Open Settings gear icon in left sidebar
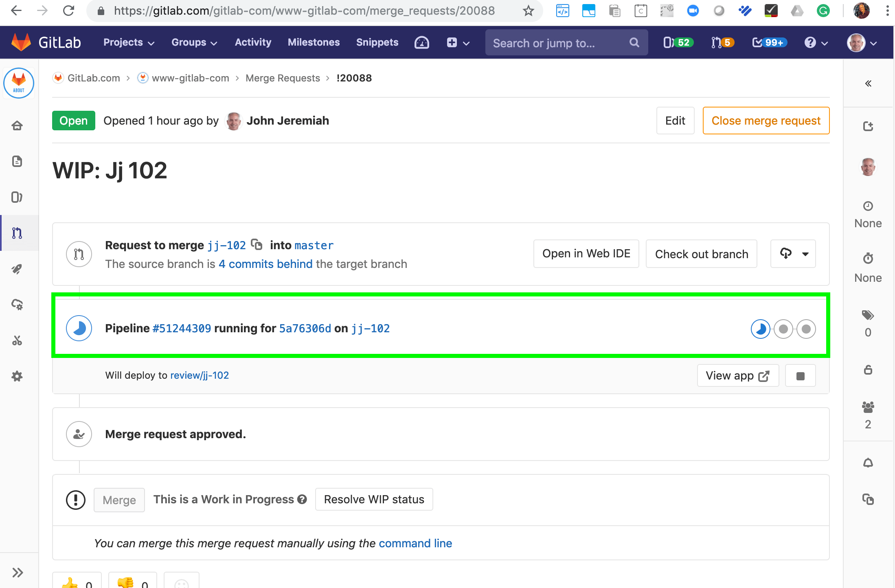 click(17, 376)
